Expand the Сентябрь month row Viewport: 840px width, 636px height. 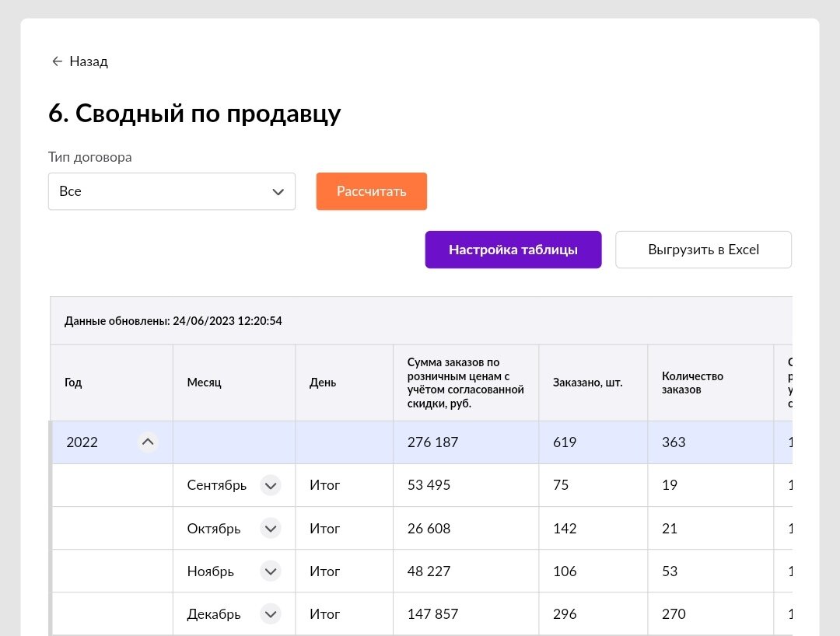[271, 484]
